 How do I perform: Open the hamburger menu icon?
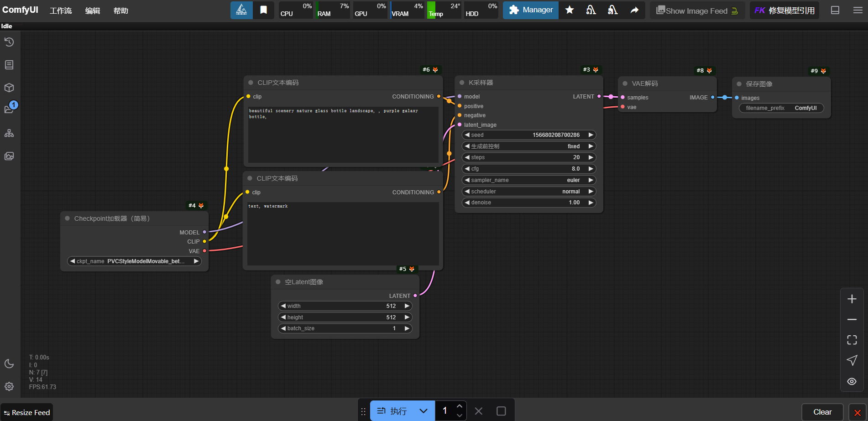point(858,10)
